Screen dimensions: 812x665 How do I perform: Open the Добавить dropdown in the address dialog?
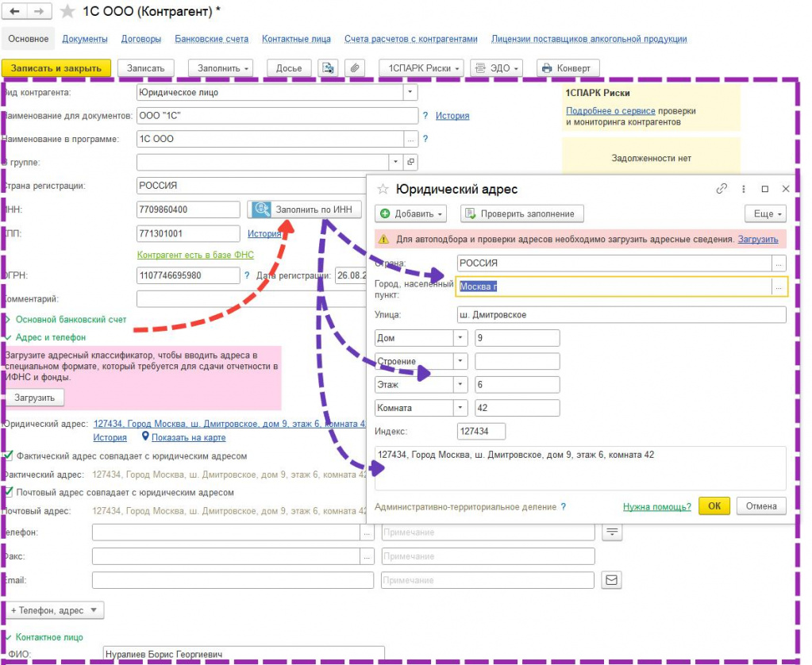pyautogui.click(x=410, y=213)
